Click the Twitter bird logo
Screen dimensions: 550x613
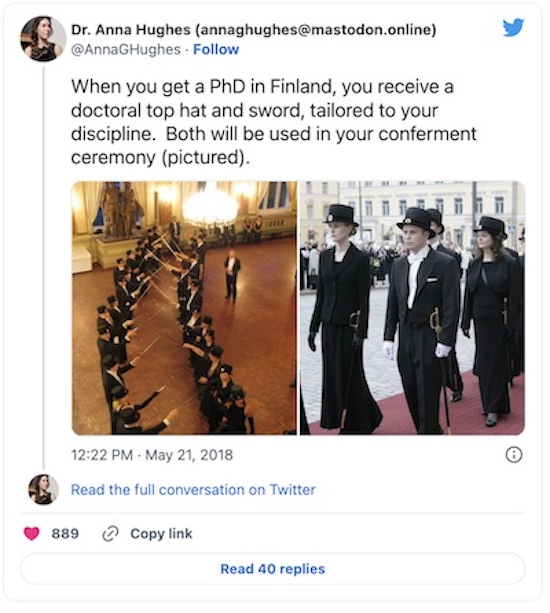(x=513, y=27)
